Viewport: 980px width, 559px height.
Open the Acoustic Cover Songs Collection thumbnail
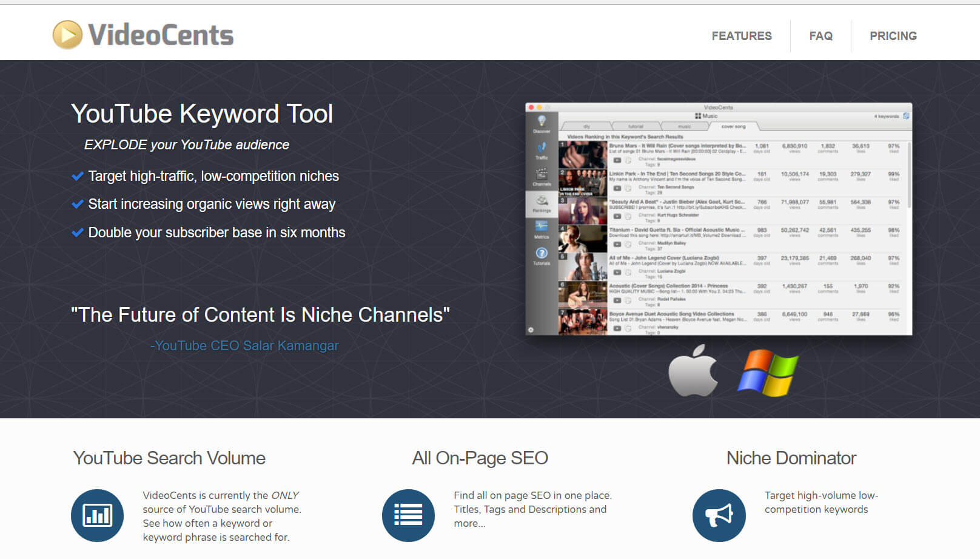pos(583,294)
